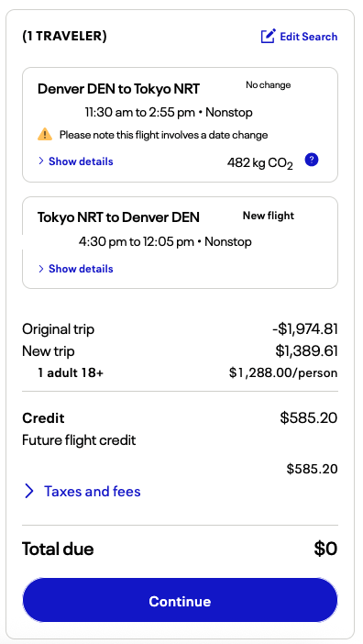Click the yellow date change warning icon
The image size is (363, 644).
[45, 134]
